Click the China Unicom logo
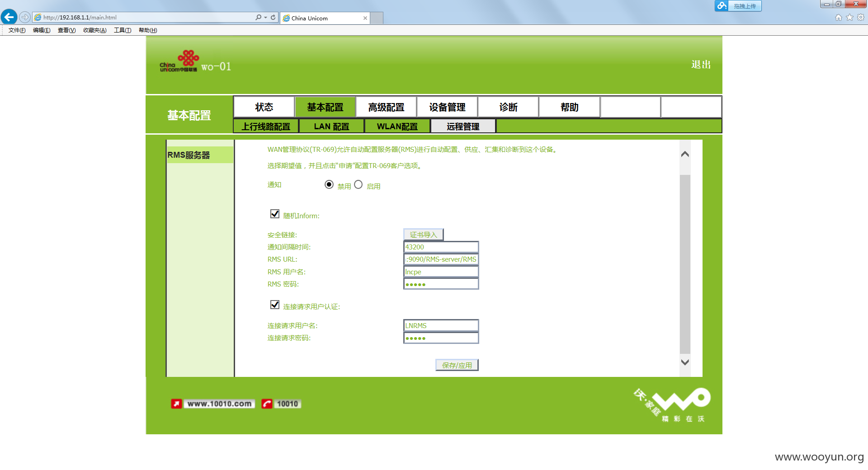This screenshot has height=470, width=868. click(179, 61)
